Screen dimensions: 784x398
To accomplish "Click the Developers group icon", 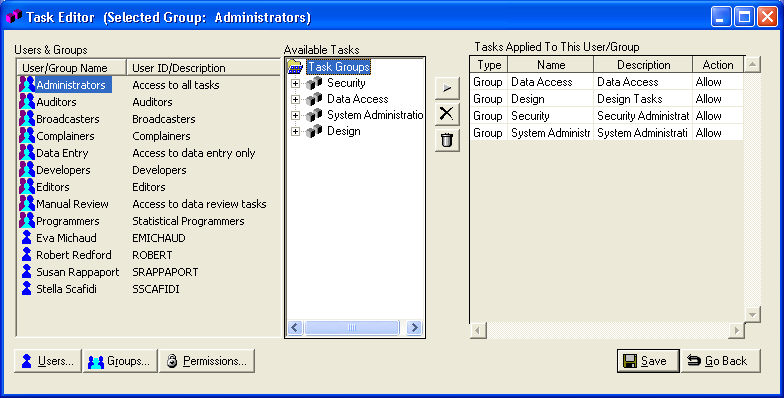I will [x=27, y=170].
